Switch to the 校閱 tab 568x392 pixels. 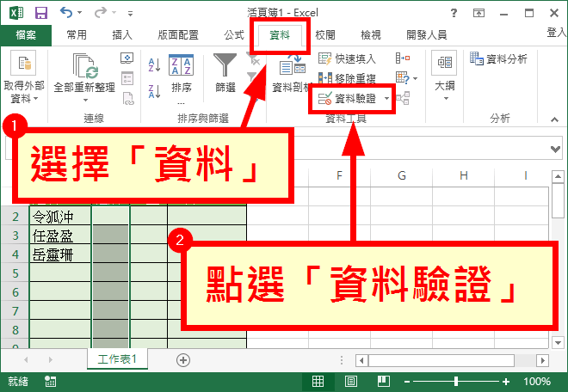(x=325, y=35)
